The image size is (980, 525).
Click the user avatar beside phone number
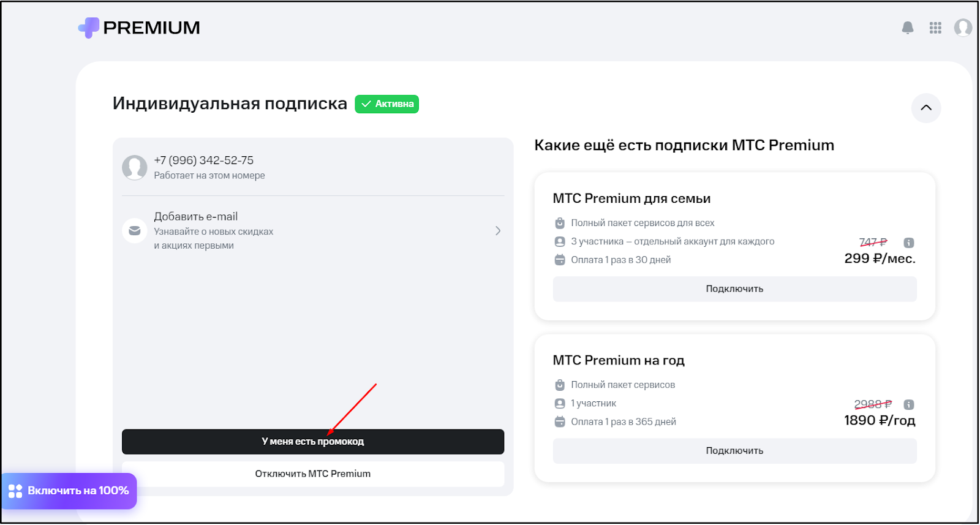(x=135, y=167)
